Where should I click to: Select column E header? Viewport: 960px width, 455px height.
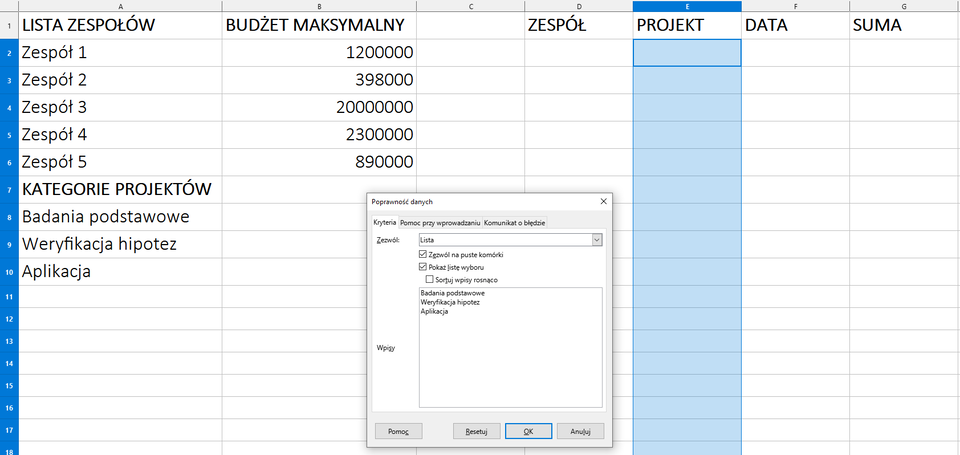coord(687,6)
